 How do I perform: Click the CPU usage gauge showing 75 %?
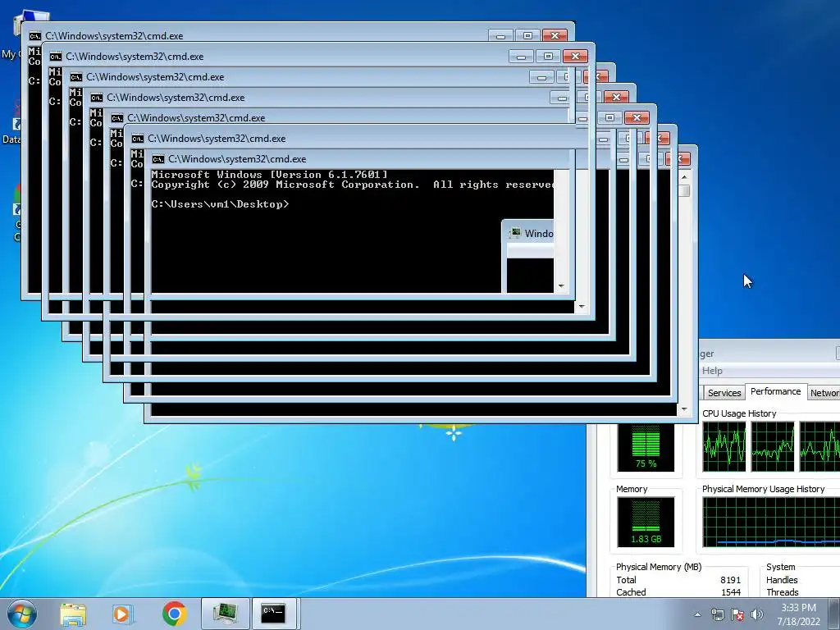pos(646,448)
